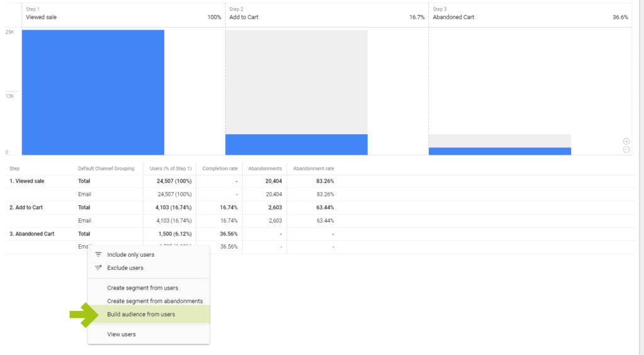644x355 pixels.
Task: Click the filter icon beside Exclude users
Action: (x=98, y=268)
